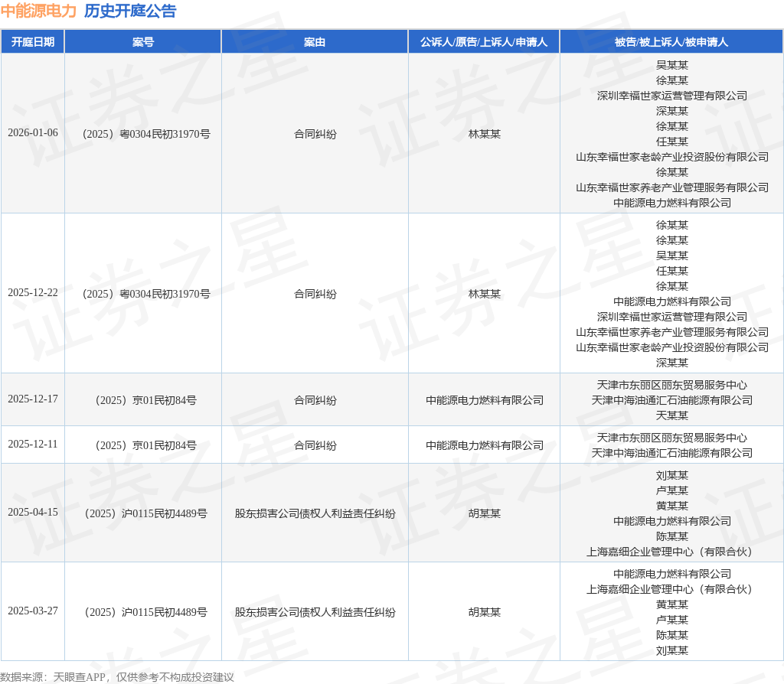The height and width of the screenshot is (684, 784).
Task: Click defendant 中能源电力燃料有限公司 in 2026-01-06 row
Action: (672, 203)
